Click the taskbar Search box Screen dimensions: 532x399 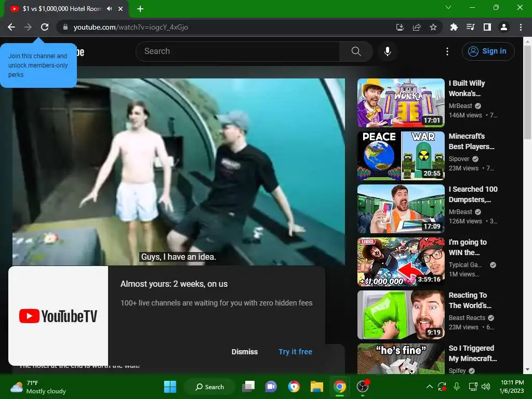coord(209,387)
